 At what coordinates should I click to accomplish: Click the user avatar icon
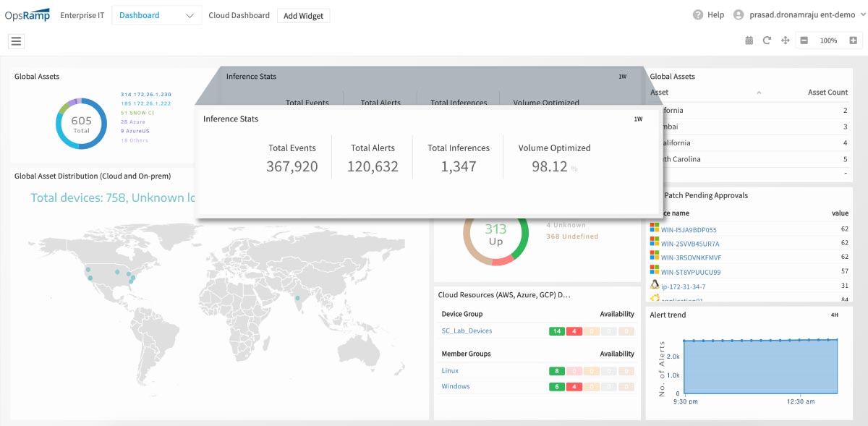tap(739, 14)
